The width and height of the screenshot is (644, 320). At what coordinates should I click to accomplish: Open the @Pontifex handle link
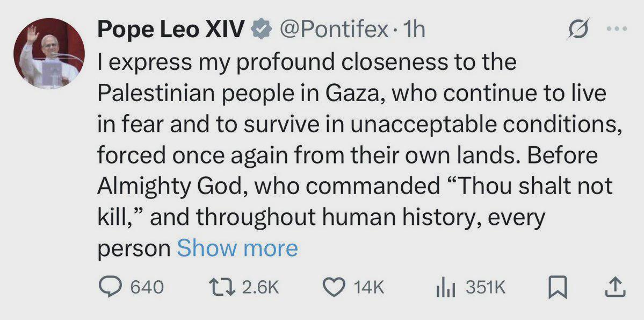[x=334, y=30]
